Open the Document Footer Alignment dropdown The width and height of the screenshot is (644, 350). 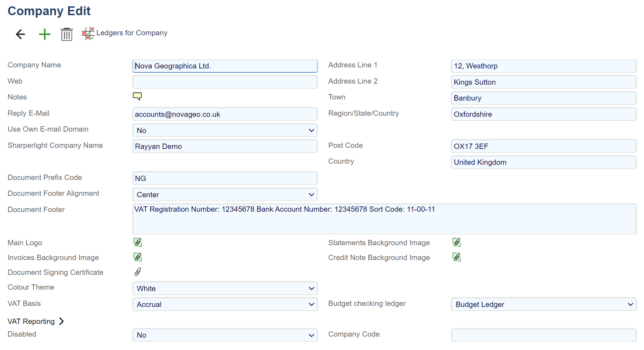[225, 194]
